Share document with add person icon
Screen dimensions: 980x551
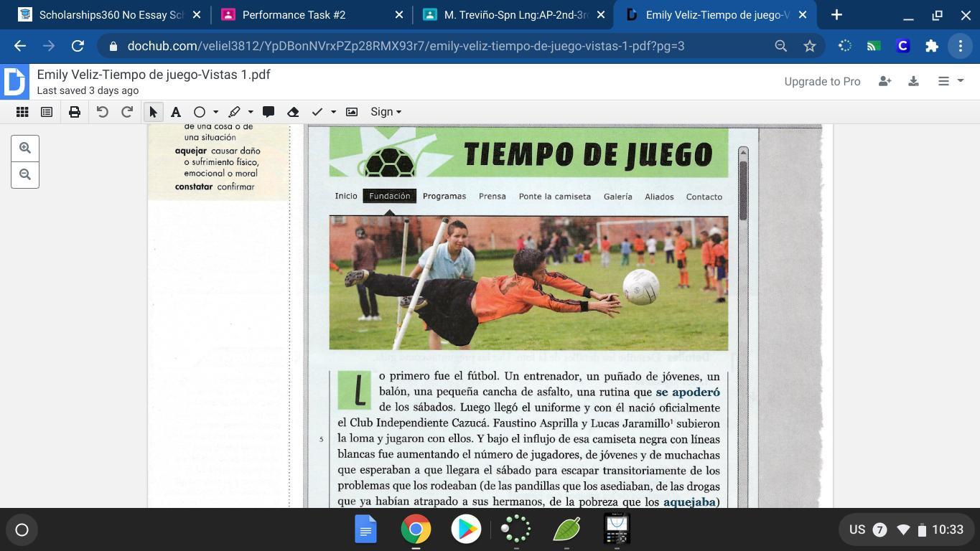885,81
